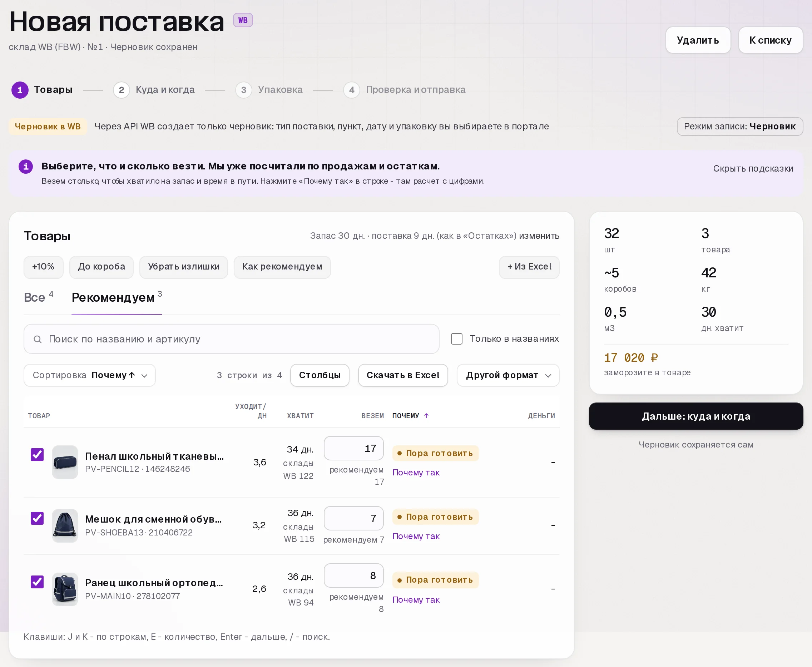The width and height of the screenshot is (812, 667).
Task: Open Почему так for the Мешок row
Action: (x=416, y=536)
